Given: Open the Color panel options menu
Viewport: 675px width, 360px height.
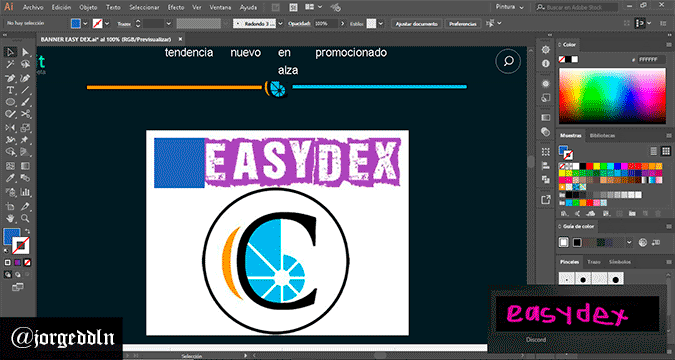Looking at the screenshot, I should [x=669, y=45].
